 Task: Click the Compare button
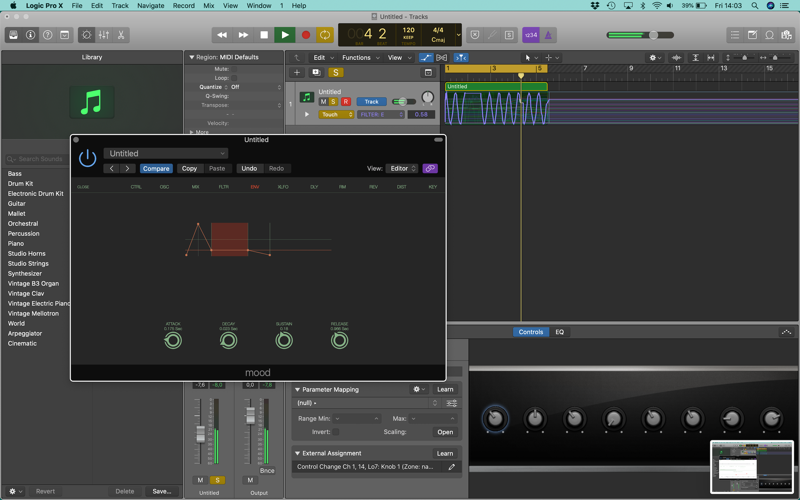click(156, 168)
